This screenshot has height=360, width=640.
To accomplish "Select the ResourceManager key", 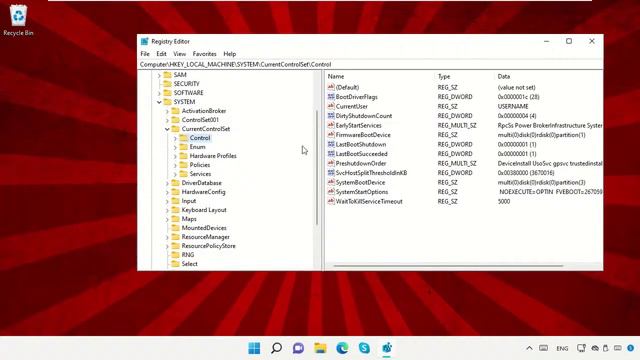I will pyautogui.click(x=205, y=237).
